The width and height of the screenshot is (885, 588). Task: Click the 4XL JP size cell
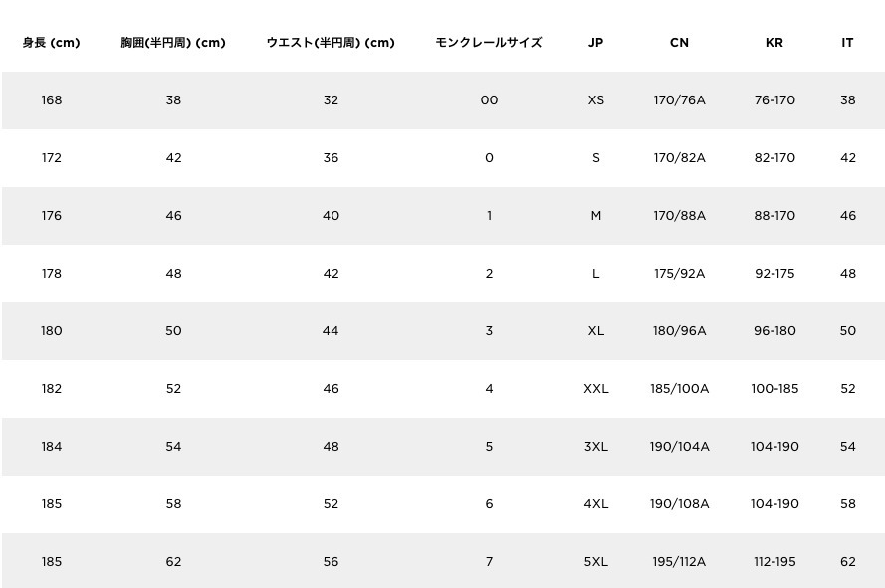[596, 503]
